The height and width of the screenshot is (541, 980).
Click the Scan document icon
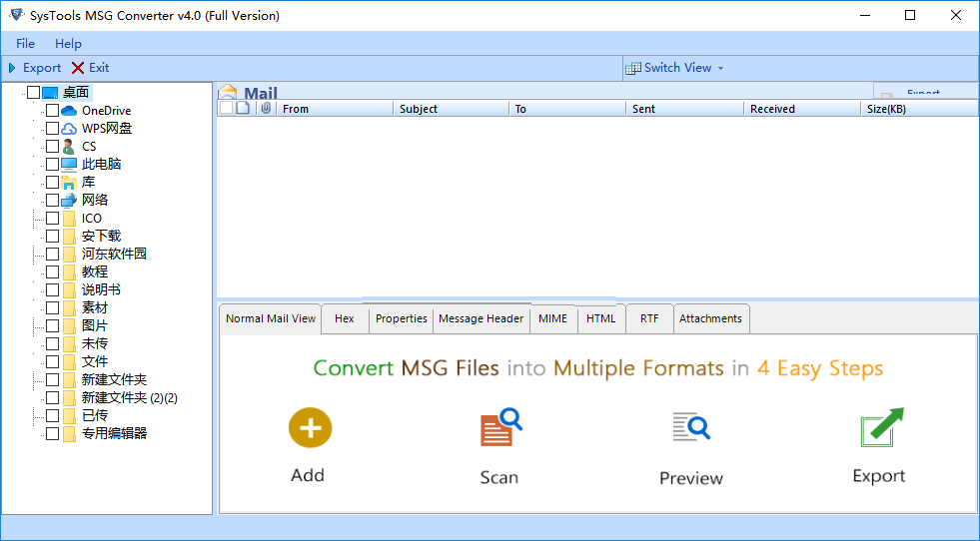(500, 427)
